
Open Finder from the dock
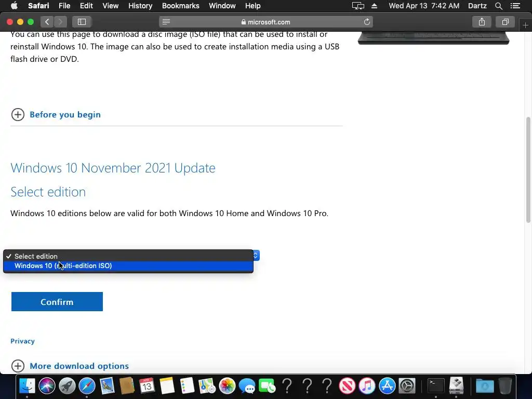pos(27,386)
